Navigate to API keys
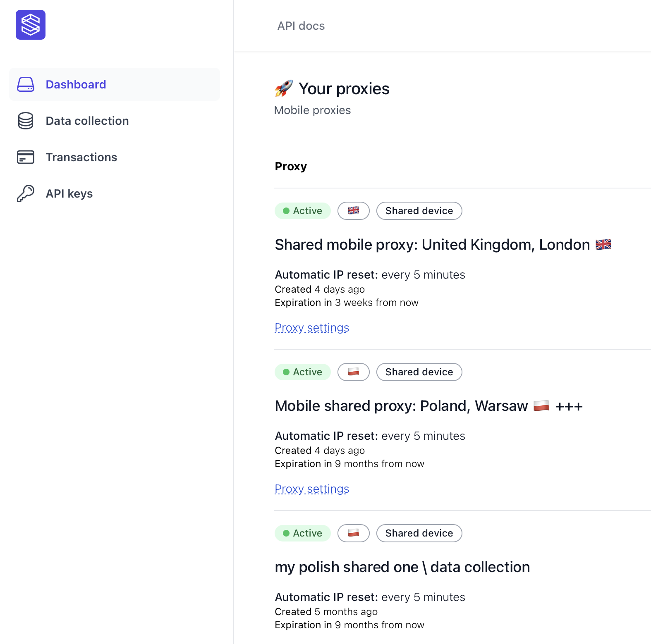The height and width of the screenshot is (644, 651). (69, 193)
